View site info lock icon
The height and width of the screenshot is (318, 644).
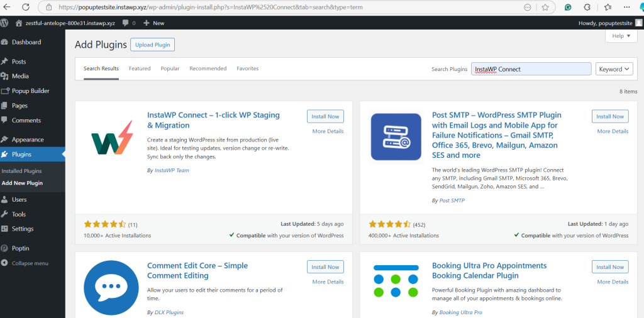[x=49, y=7]
